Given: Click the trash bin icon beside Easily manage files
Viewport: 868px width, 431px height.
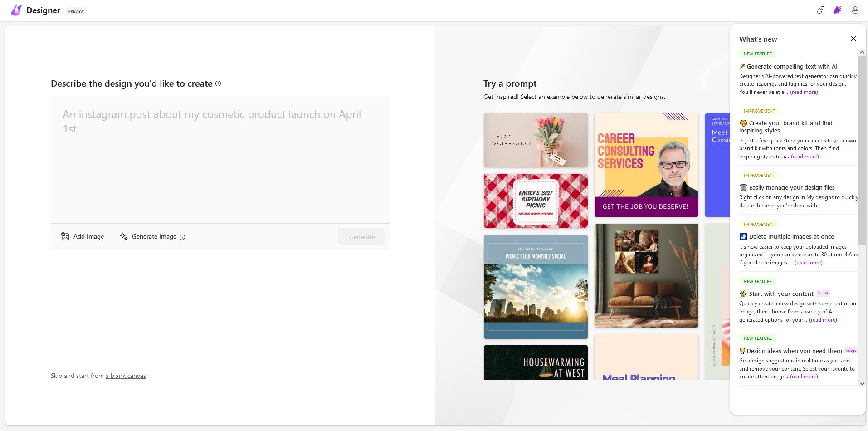Looking at the screenshot, I should [743, 187].
